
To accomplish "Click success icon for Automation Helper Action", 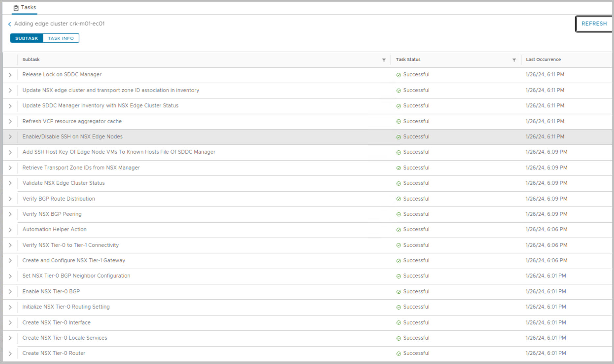I will tap(399, 230).
